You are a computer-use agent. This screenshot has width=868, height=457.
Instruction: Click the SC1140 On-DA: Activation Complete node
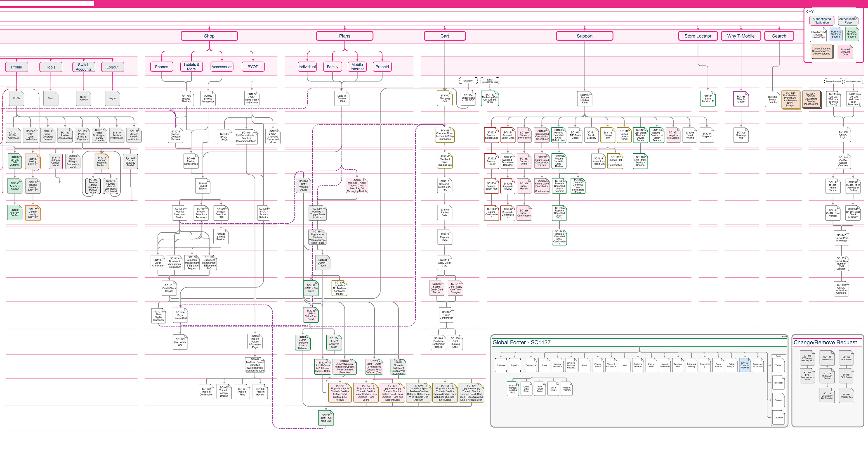pos(841,289)
